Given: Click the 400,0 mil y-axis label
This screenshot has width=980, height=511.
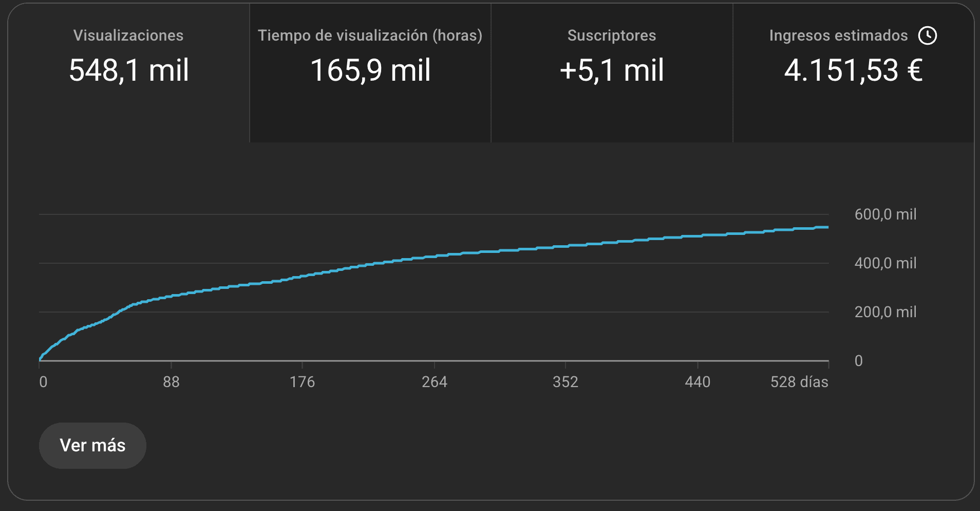Looking at the screenshot, I should point(885,263).
